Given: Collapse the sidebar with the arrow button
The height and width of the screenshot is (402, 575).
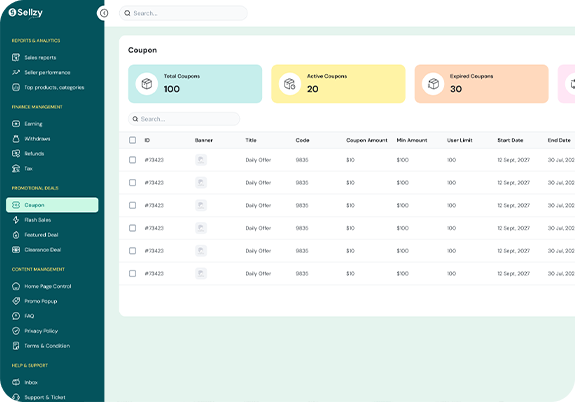Looking at the screenshot, I should point(104,13).
